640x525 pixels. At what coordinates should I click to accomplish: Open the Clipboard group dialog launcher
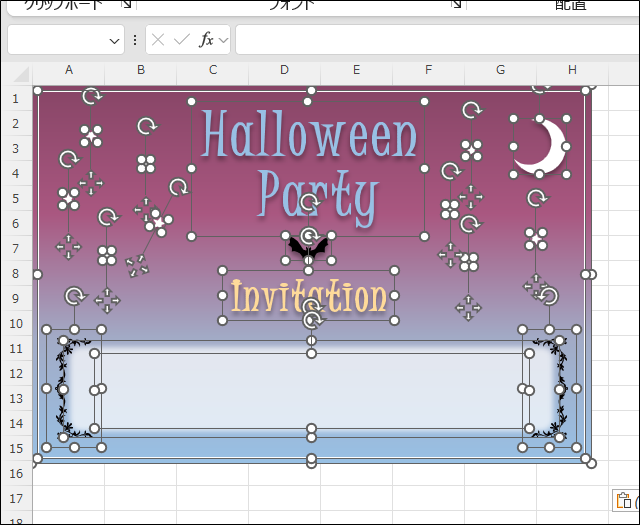(x=127, y=4)
